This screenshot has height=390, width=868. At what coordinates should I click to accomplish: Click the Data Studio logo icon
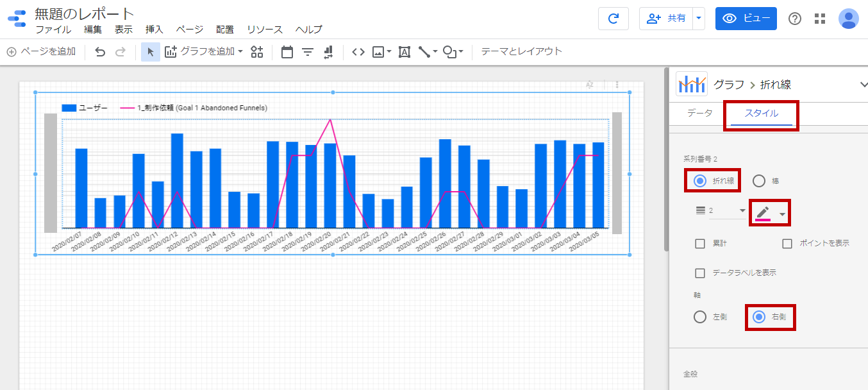[17, 19]
